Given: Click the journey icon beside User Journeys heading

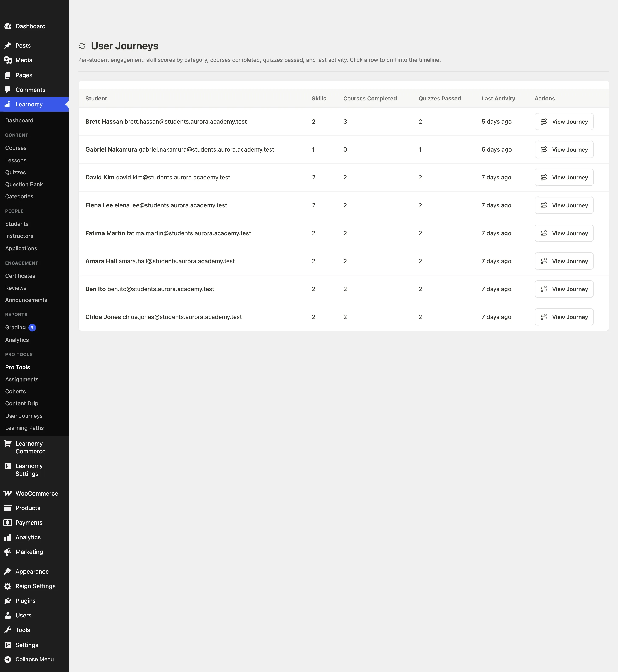Looking at the screenshot, I should pyautogui.click(x=82, y=46).
